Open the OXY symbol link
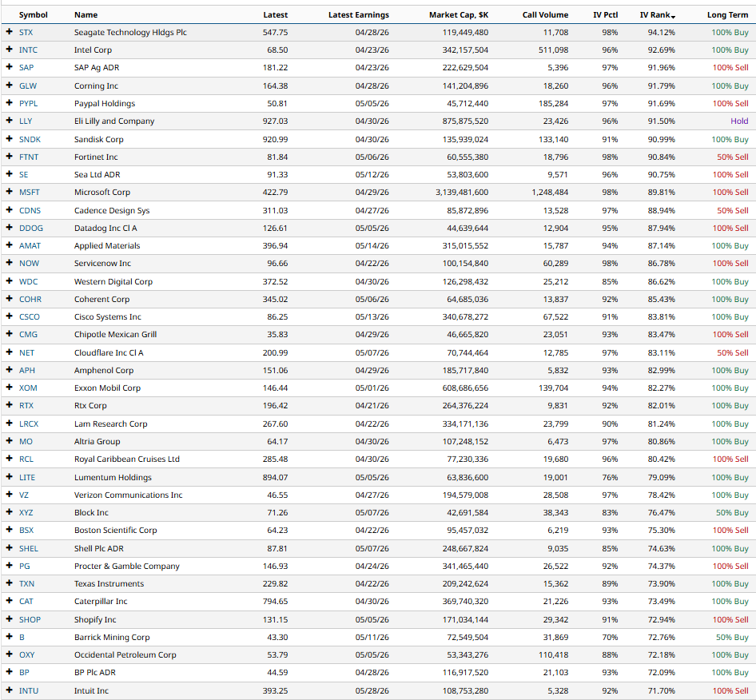Image resolution: width=756 pixels, height=700 pixels. [27, 654]
